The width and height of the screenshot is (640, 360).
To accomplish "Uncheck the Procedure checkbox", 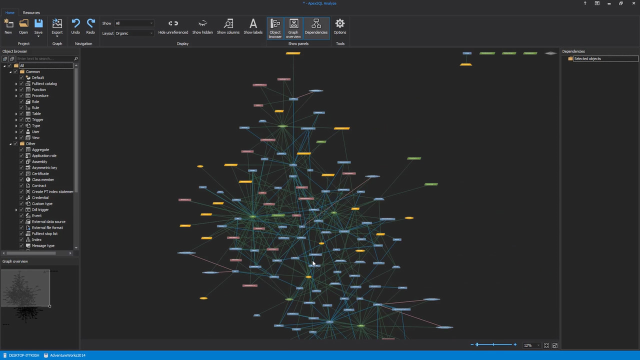I will point(22,96).
